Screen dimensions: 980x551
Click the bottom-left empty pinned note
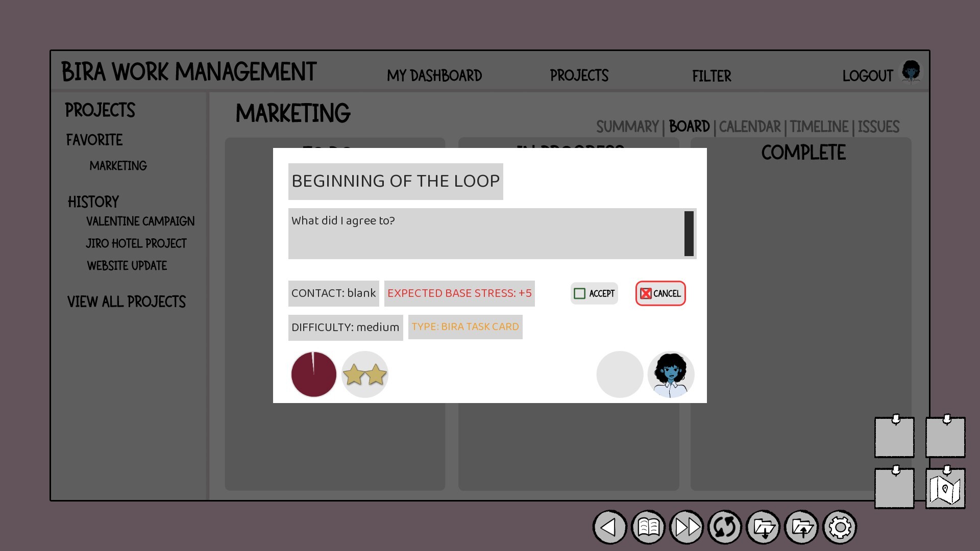(894, 488)
